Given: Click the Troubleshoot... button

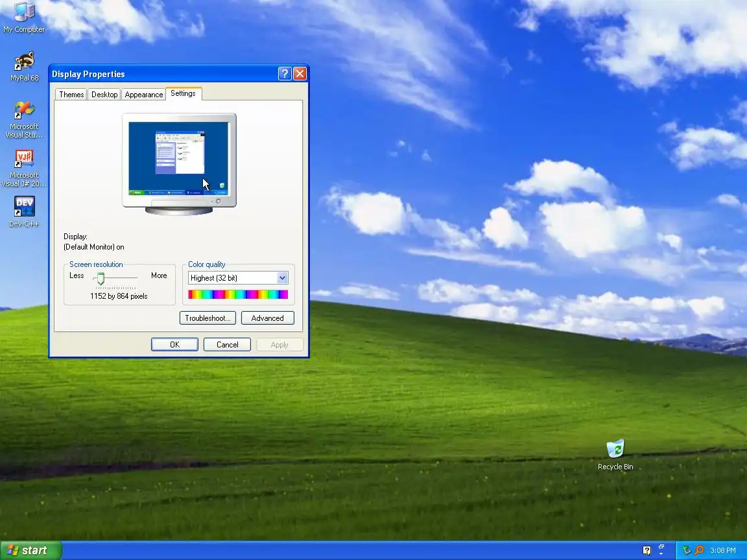Looking at the screenshot, I should click(207, 318).
